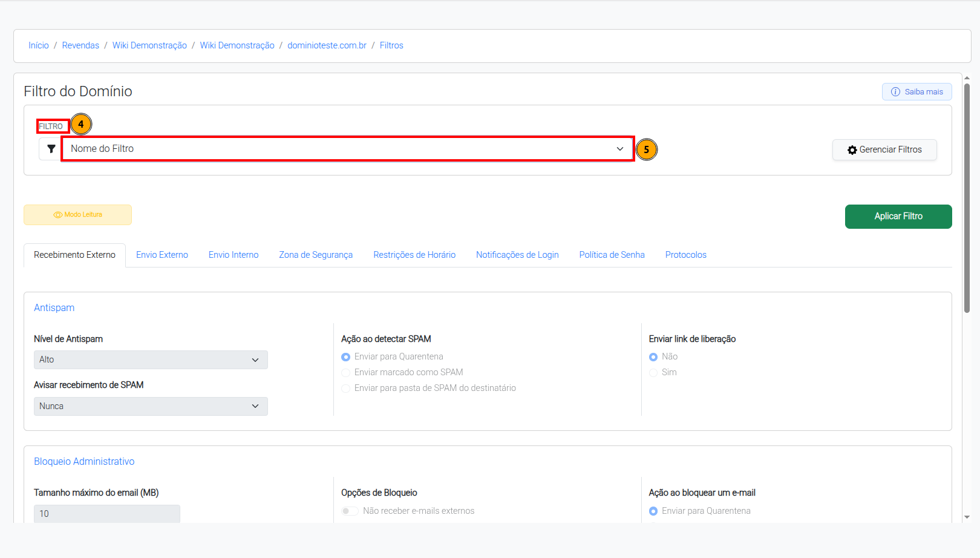The image size is (980, 558).
Task: Click the Saiba mais button
Action: point(917,92)
